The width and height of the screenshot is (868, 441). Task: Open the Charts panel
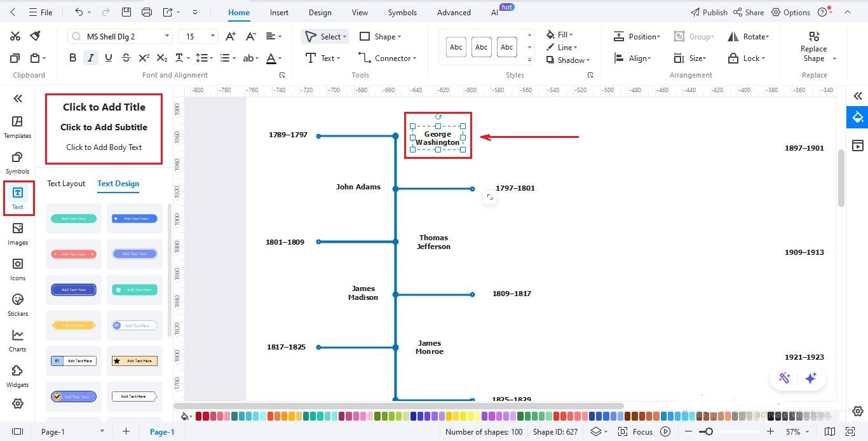(x=17, y=339)
